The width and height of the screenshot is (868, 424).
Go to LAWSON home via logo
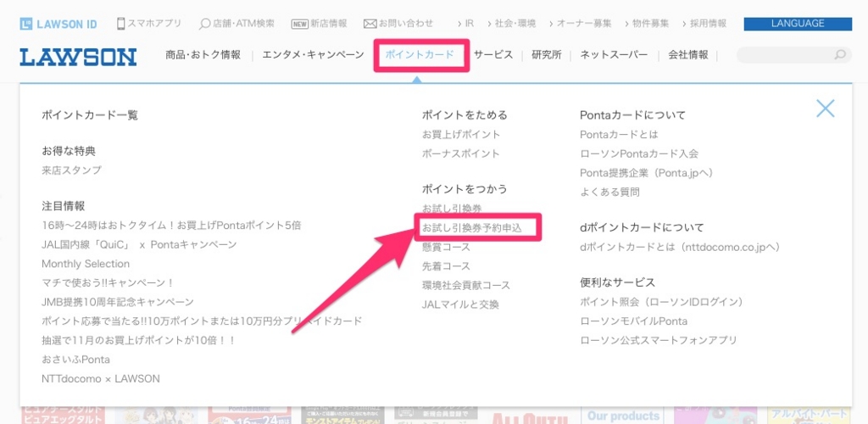click(78, 57)
